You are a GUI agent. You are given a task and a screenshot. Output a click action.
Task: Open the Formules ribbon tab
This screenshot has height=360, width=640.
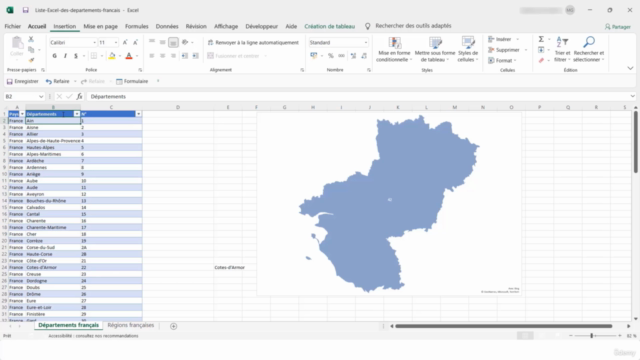point(137,26)
